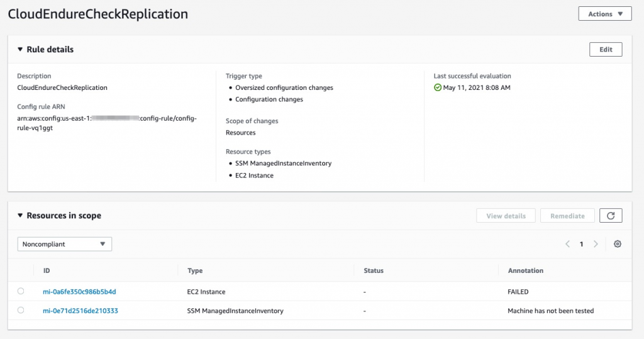Click 'SSM ManagedInstanceInventory' type cell in table
This screenshot has width=644, height=339.
(235, 311)
